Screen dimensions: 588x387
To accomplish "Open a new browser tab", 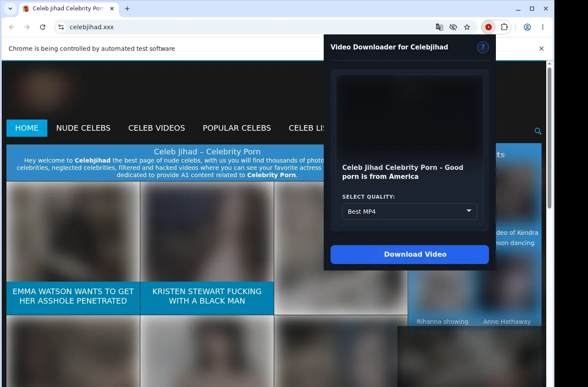I will [x=127, y=9].
